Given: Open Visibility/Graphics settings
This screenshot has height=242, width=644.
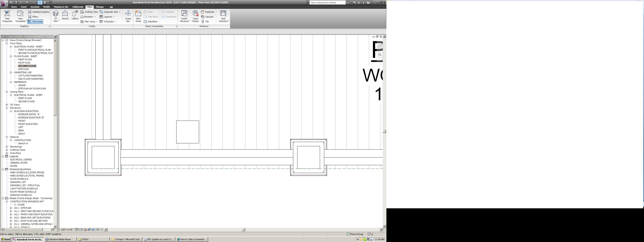Looking at the screenshot, I should (x=39, y=12).
